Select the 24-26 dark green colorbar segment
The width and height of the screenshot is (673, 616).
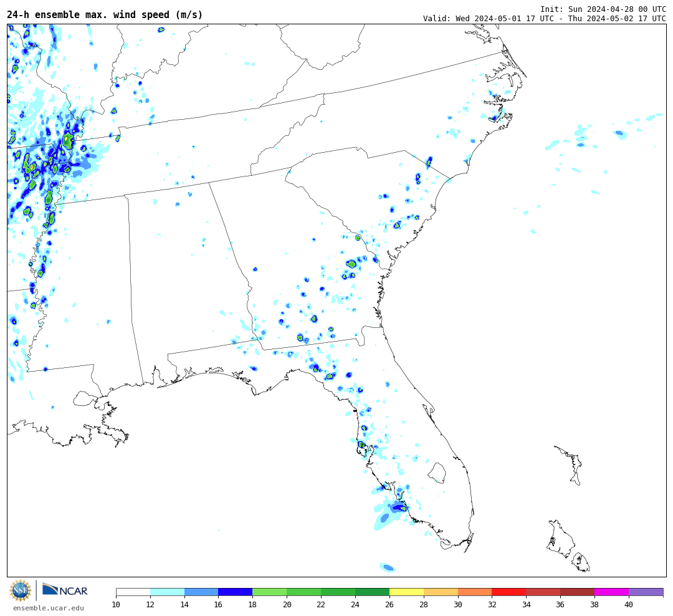pyautogui.click(x=372, y=592)
